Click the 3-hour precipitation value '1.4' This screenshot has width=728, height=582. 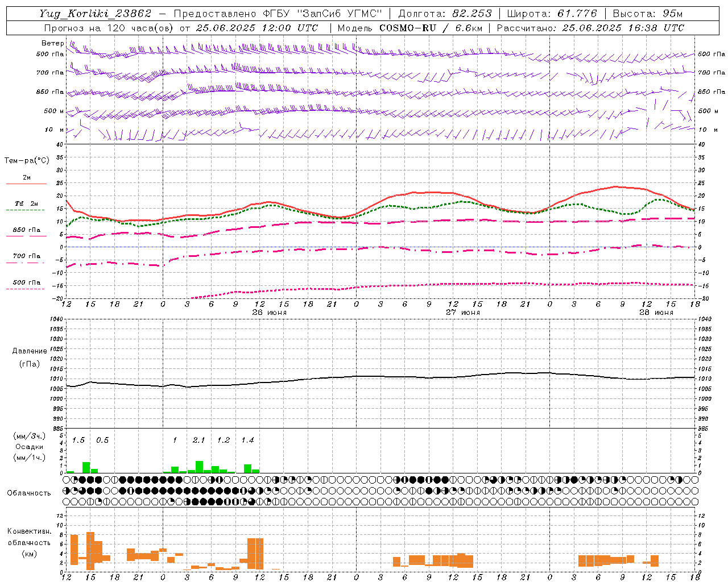[x=247, y=440]
